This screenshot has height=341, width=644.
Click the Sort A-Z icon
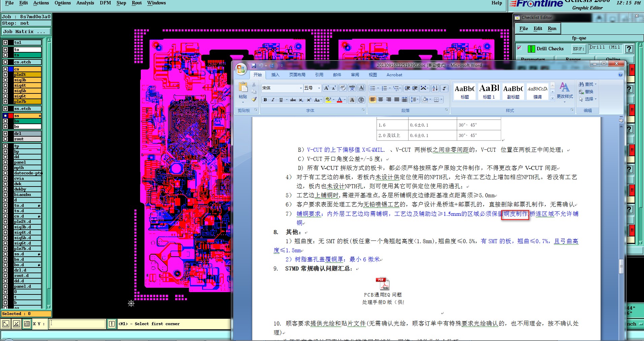tap(435, 88)
